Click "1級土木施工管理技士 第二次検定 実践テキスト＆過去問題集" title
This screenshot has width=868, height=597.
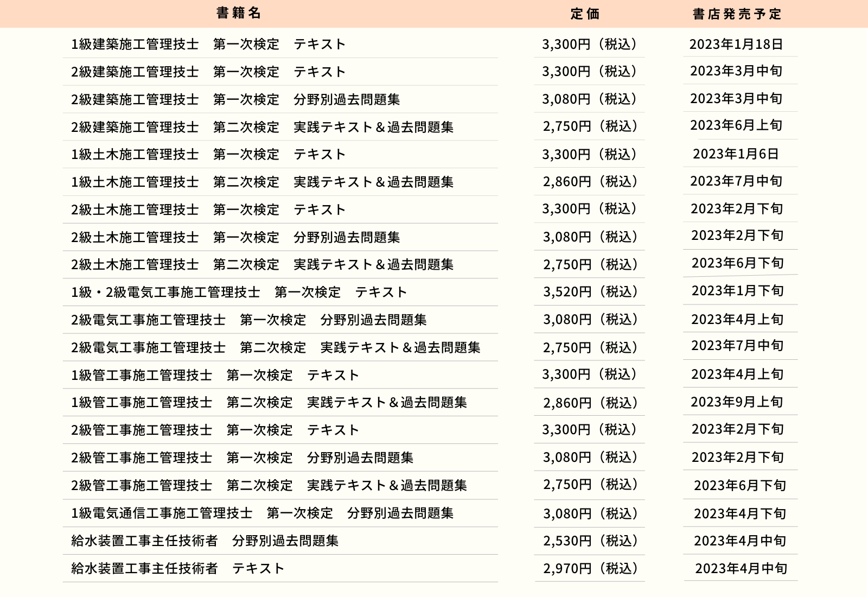click(263, 182)
